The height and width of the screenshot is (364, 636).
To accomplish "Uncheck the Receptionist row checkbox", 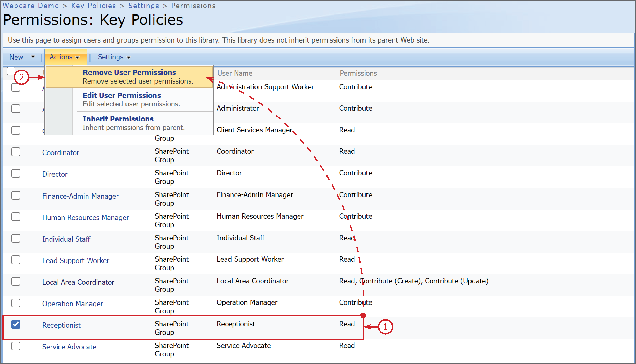I will (x=16, y=324).
